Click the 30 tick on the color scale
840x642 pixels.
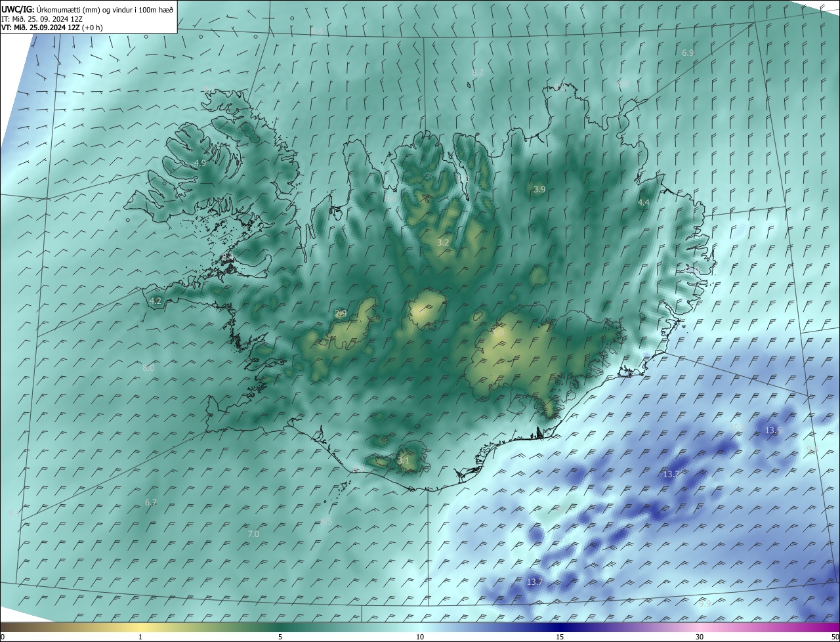pyautogui.click(x=700, y=637)
